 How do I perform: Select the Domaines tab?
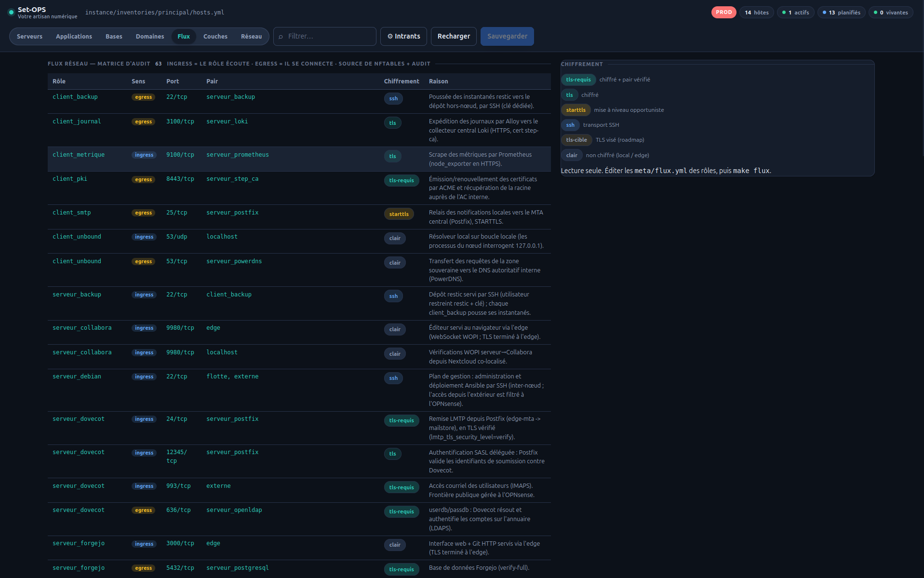pyautogui.click(x=150, y=37)
